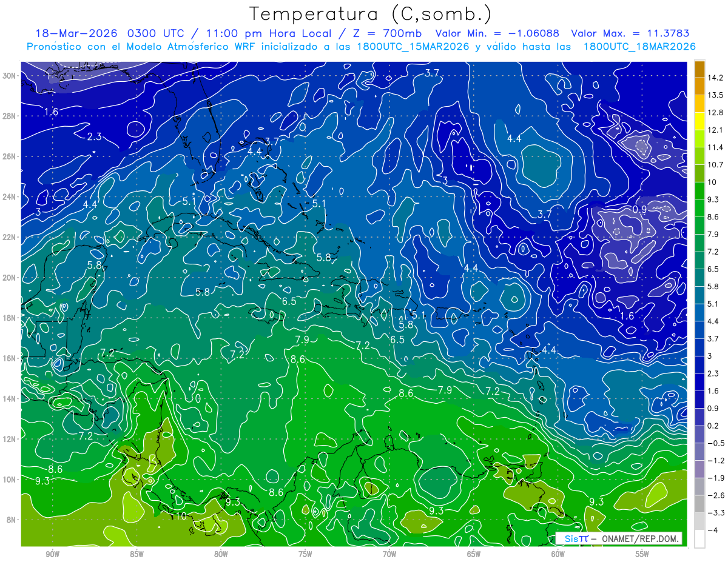Viewport: 728px width, 562px height.
Task: Click the lime green swatch between 11.4 and 12.1
Action: [699, 139]
